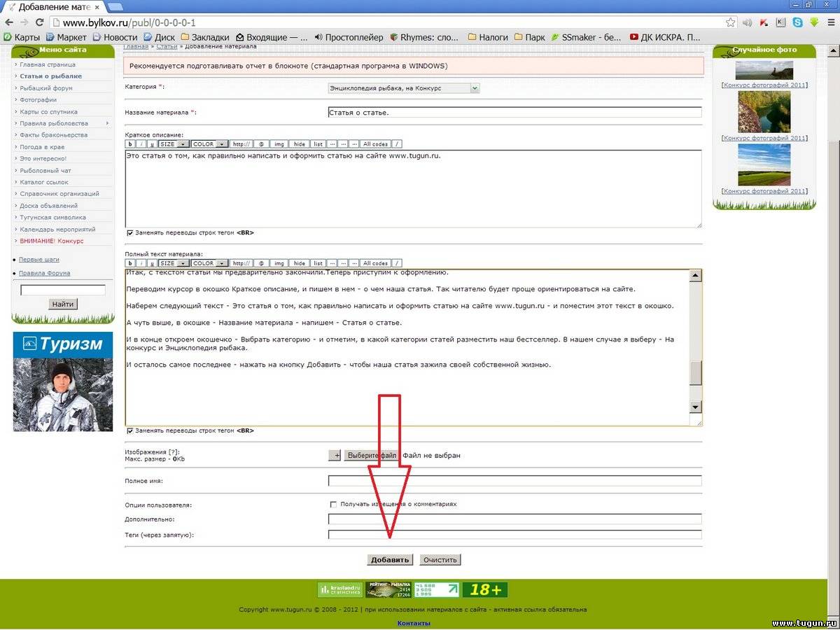Open the Категория dropdown

coord(404,88)
